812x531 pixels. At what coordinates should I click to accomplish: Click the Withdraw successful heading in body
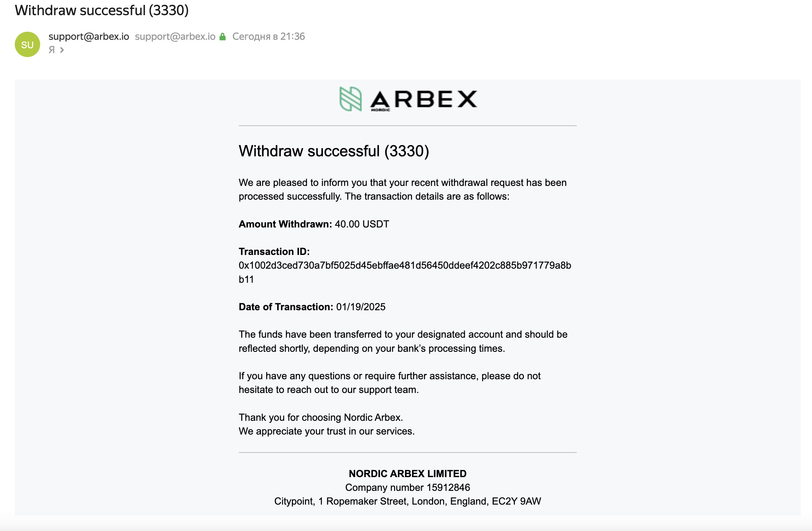tap(334, 151)
